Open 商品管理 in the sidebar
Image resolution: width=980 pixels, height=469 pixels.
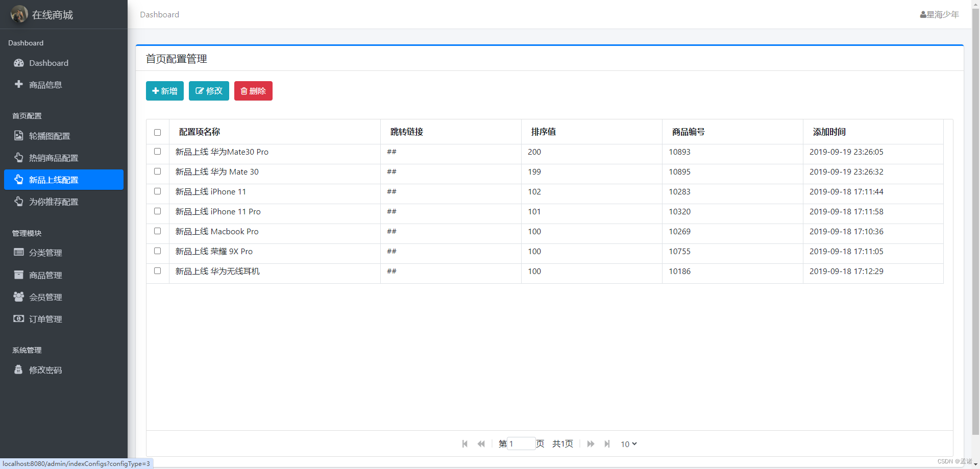(x=64, y=275)
